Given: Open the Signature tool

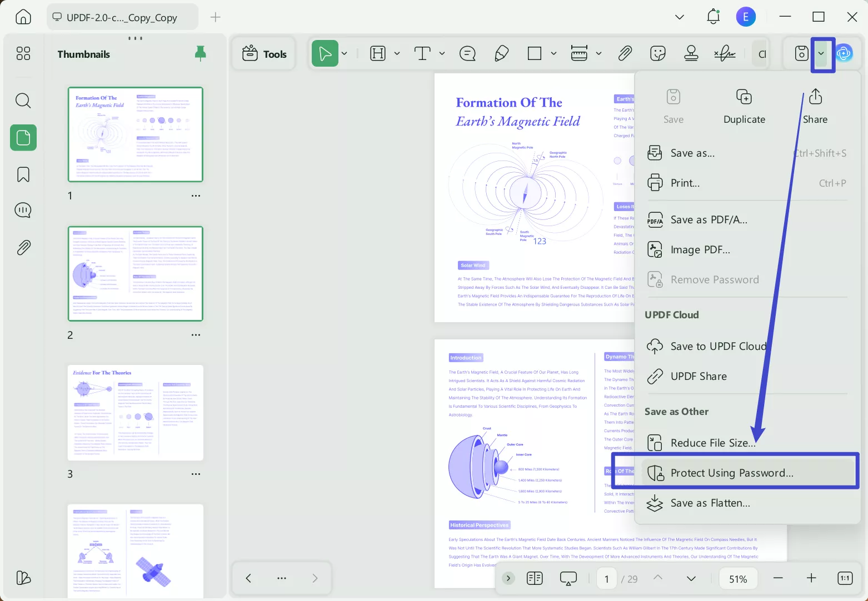Looking at the screenshot, I should pyautogui.click(x=725, y=53).
